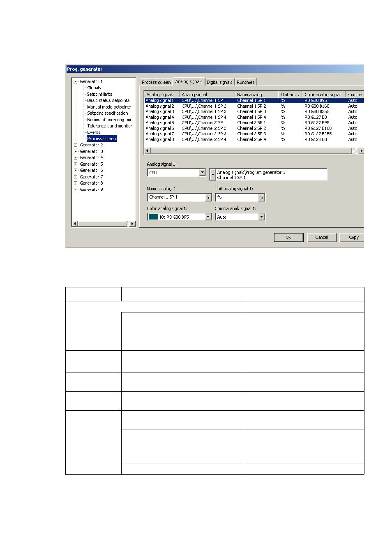
Task: Select the Analog signal 7 row
Action: pyautogui.click(x=254, y=134)
